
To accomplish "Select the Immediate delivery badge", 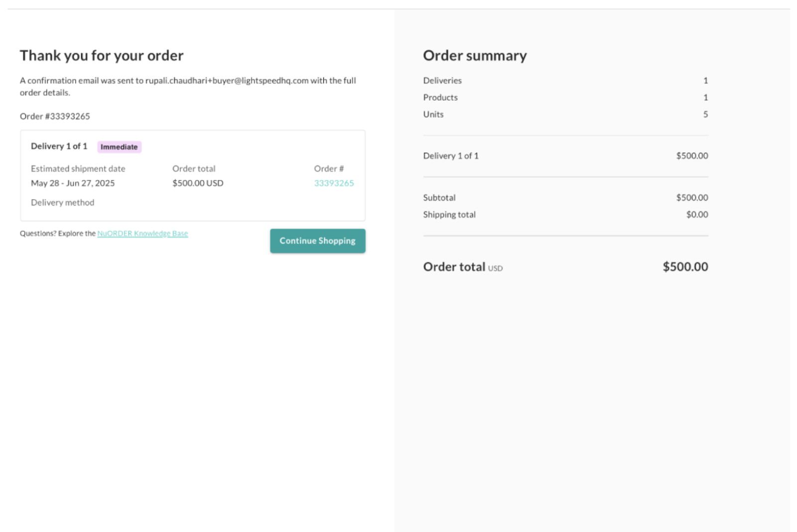I will (119, 146).
